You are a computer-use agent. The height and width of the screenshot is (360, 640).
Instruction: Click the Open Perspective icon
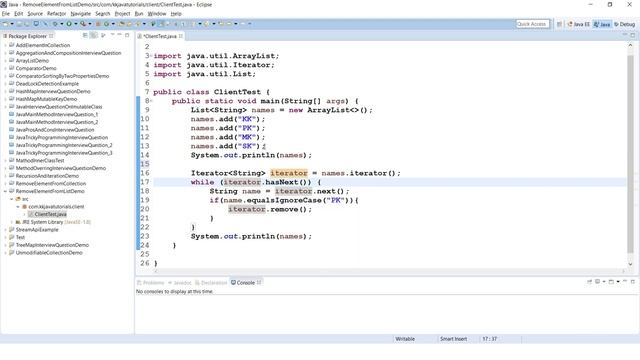(x=560, y=24)
